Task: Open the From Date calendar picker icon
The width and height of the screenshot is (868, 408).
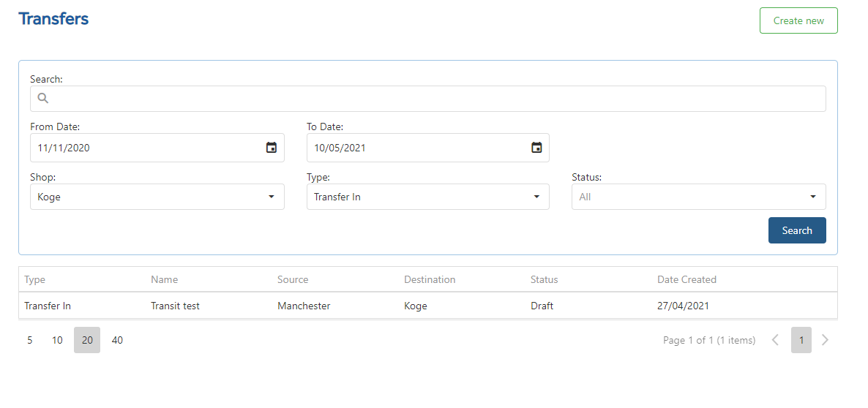Action: coord(272,148)
